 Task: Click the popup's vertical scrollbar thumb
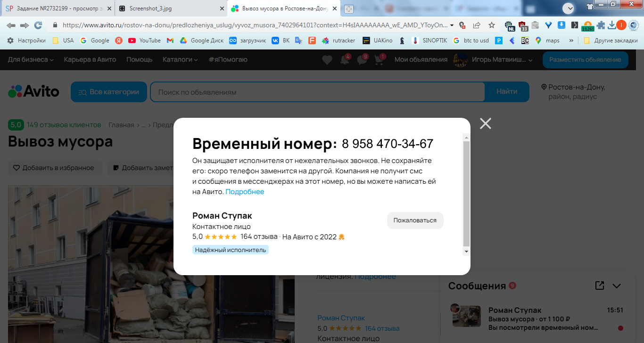[x=467, y=194]
